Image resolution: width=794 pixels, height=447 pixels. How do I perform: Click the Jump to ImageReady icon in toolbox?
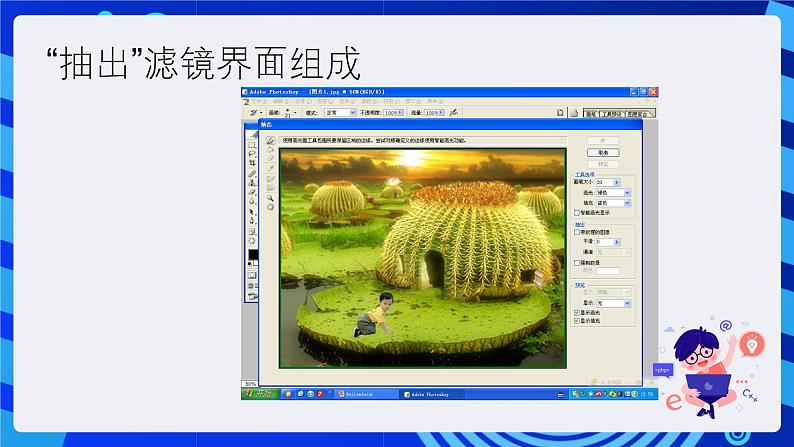[x=252, y=296]
